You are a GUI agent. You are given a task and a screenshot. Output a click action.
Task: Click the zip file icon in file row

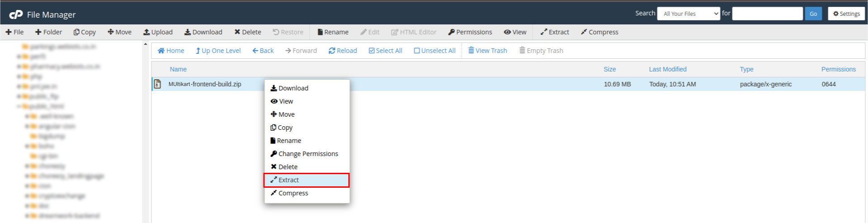pyautogui.click(x=157, y=84)
